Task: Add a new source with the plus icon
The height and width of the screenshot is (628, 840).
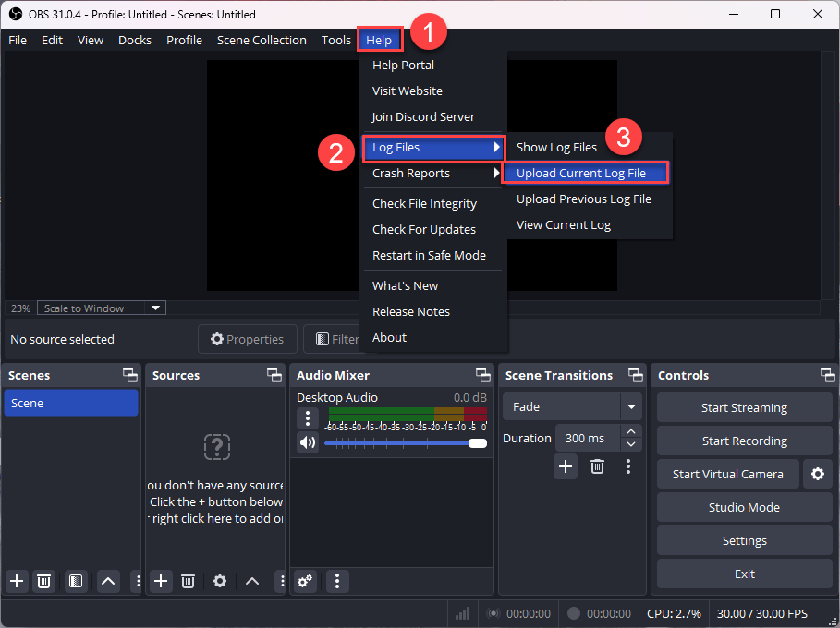Action: (161, 581)
